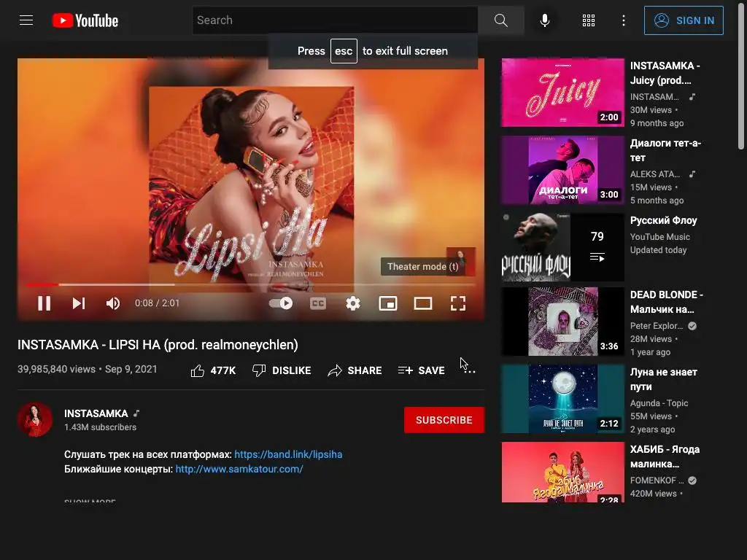The width and height of the screenshot is (747, 560).
Task: Open the Диалоги тет-а-тет title
Action: (665, 150)
